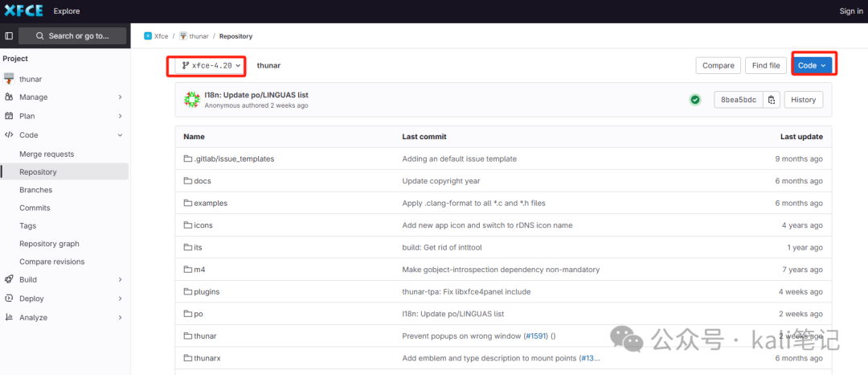Click the green pipeline passed status icon
Screen dimensions: 868x375
(694, 100)
